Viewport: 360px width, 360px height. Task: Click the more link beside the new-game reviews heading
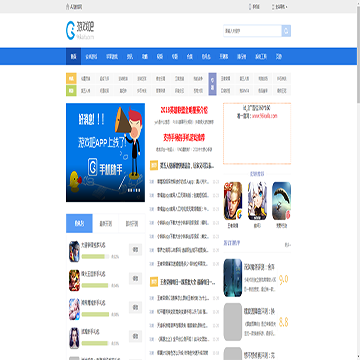pos(287,245)
